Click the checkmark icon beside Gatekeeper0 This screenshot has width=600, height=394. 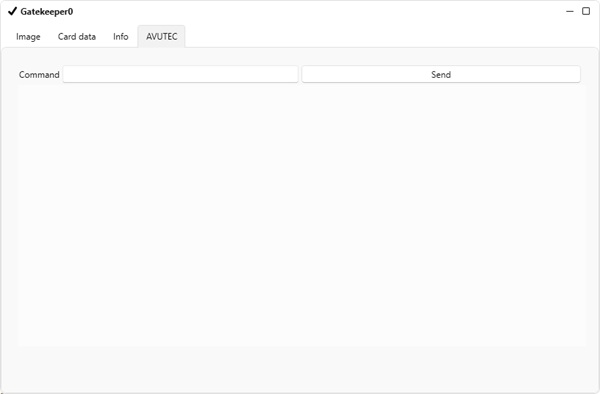click(12, 11)
